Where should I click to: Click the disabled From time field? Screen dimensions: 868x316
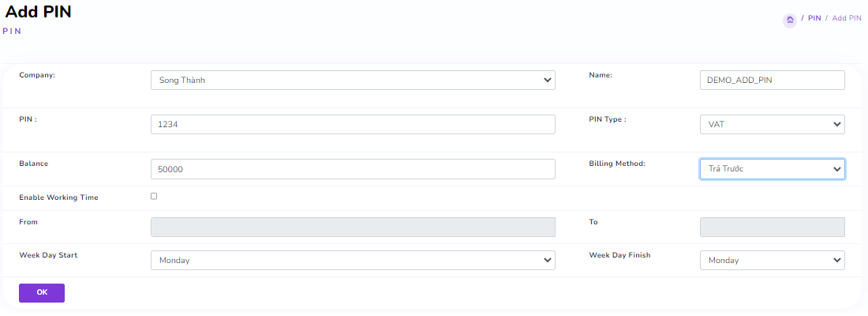[x=353, y=228]
